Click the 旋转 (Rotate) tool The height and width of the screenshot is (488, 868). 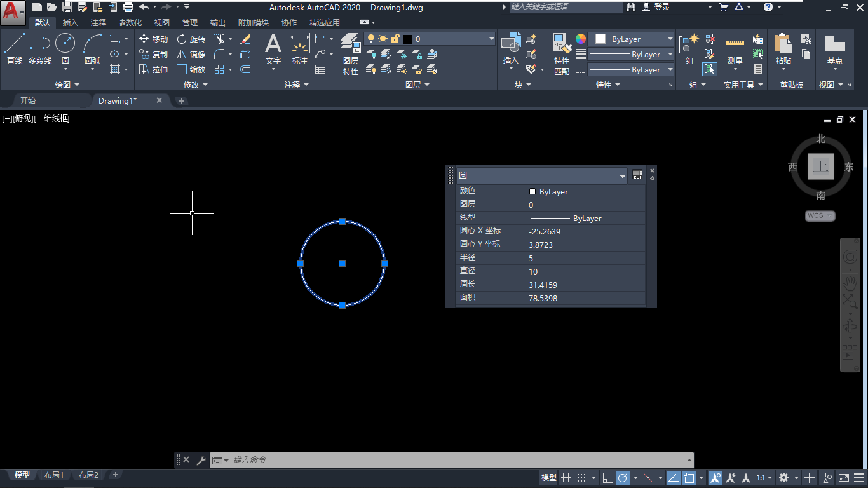click(191, 39)
